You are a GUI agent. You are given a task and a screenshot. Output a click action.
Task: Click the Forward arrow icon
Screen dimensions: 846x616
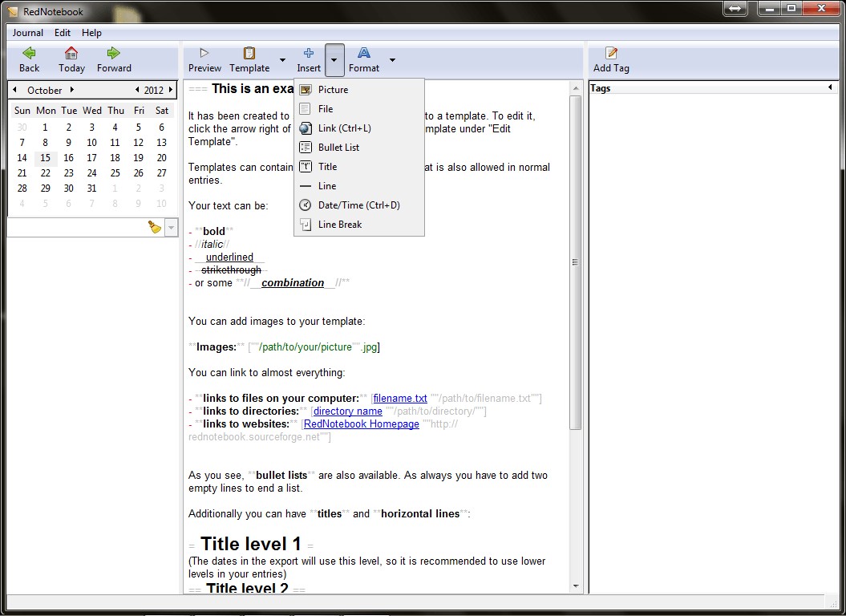(114, 53)
